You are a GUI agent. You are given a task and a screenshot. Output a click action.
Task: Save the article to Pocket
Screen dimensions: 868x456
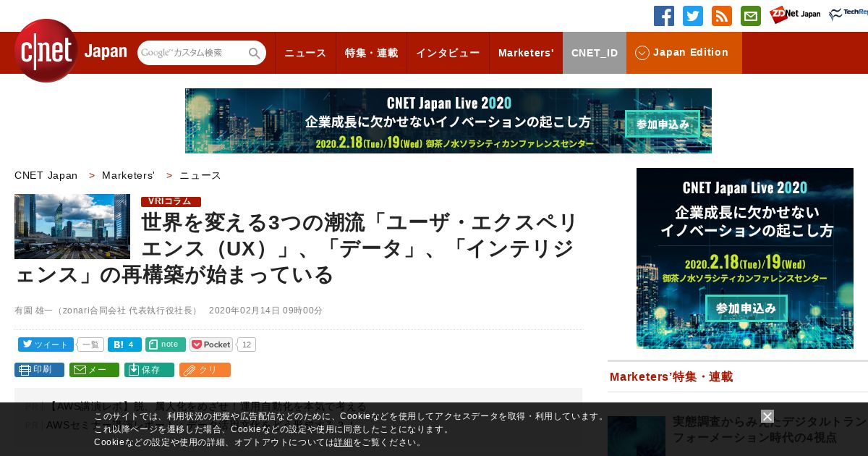pyautogui.click(x=211, y=345)
